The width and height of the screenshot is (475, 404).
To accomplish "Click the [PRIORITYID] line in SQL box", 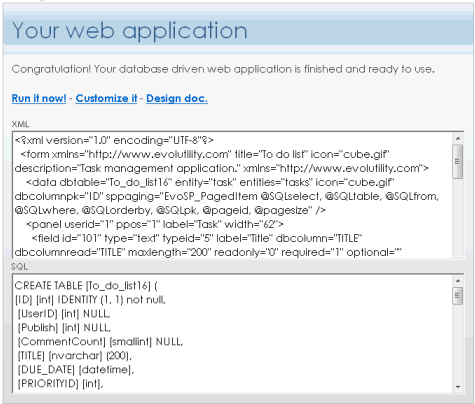I will (60, 384).
